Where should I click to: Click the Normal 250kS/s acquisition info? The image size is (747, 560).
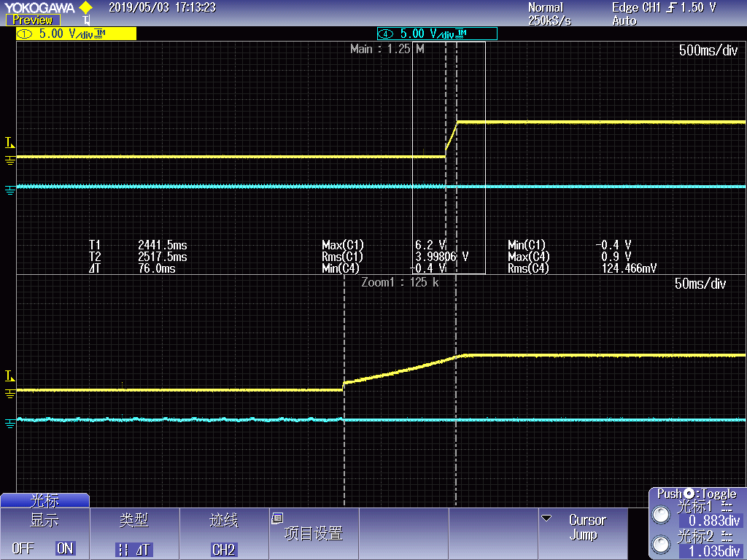pos(549,14)
